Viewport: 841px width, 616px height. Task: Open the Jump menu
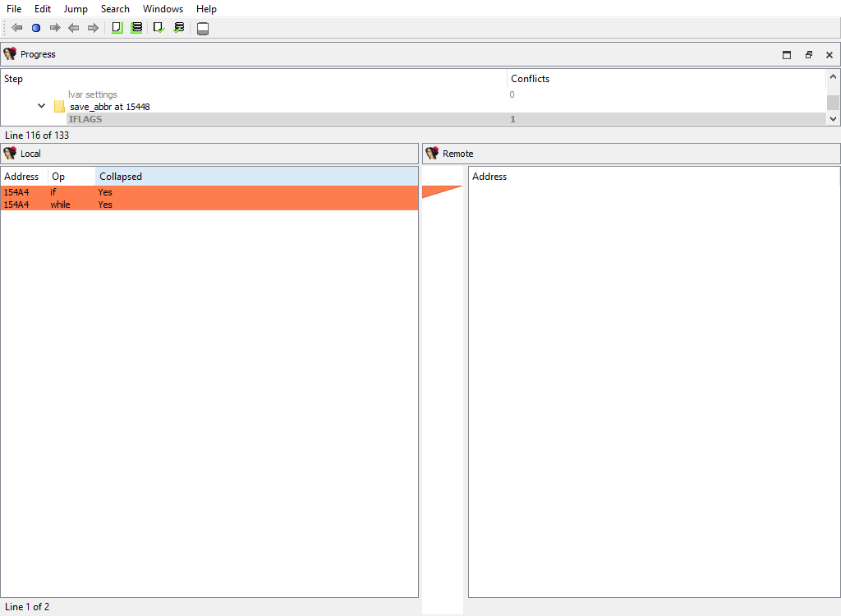[x=76, y=9]
